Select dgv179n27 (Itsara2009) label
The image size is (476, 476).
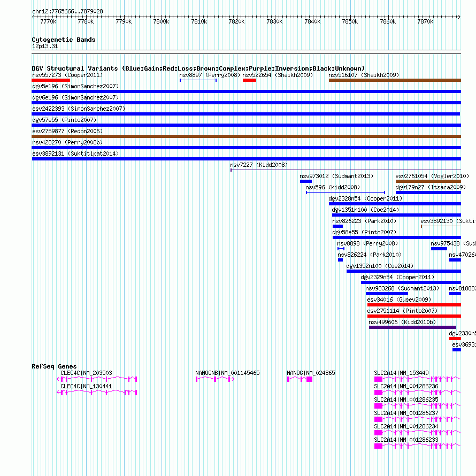click(x=431, y=187)
